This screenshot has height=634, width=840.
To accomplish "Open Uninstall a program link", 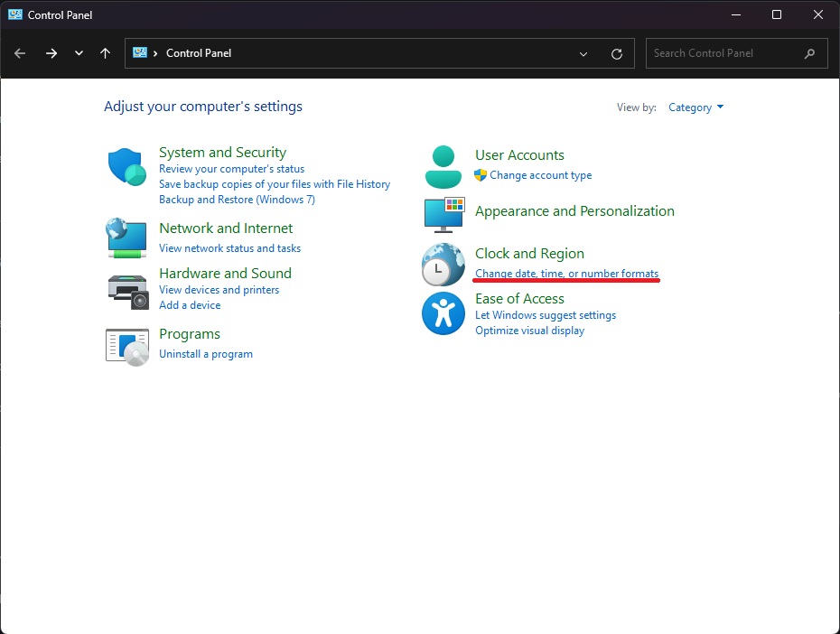I will [206, 354].
